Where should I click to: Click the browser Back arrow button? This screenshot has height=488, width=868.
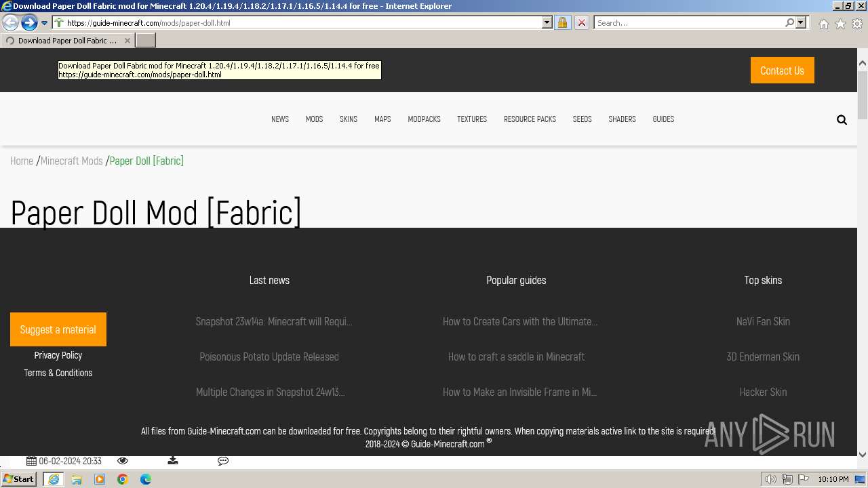(11, 22)
